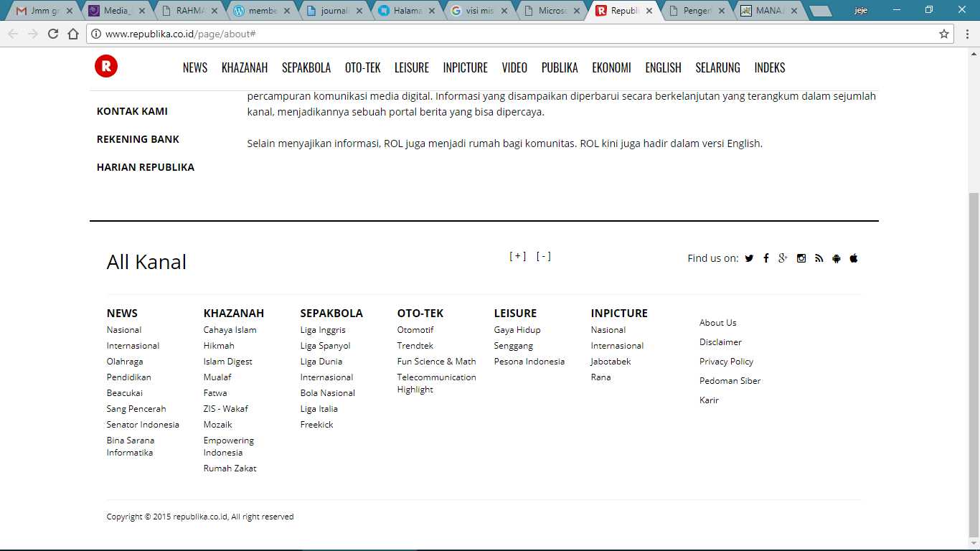Image resolution: width=980 pixels, height=551 pixels.
Task: Open the Disclaimer footer link
Action: pos(721,342)
